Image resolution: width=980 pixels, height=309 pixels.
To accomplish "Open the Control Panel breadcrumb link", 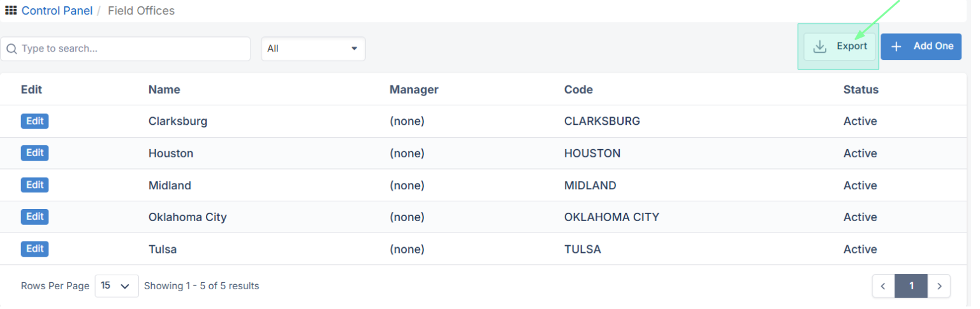I will pyautogui.click(x=57, y=11).
